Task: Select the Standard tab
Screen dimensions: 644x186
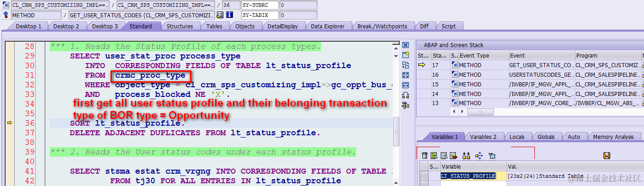Action: click(x=141, y=27)
